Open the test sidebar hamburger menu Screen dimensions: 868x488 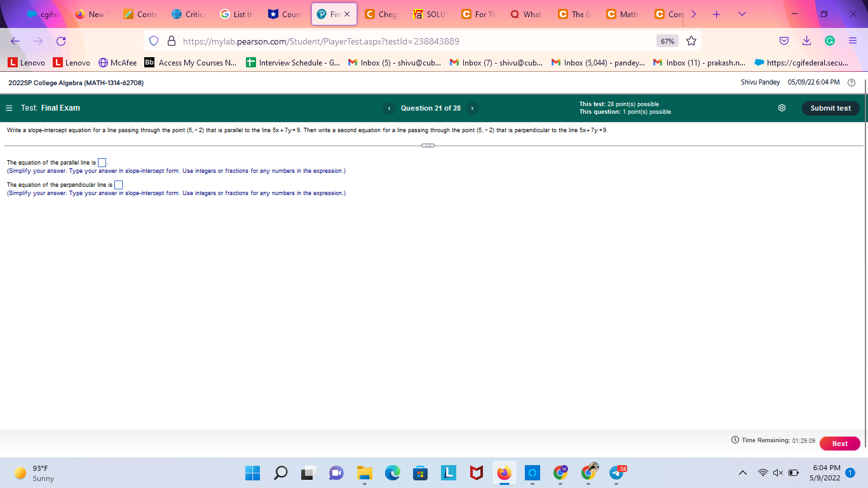click(9, 108)
